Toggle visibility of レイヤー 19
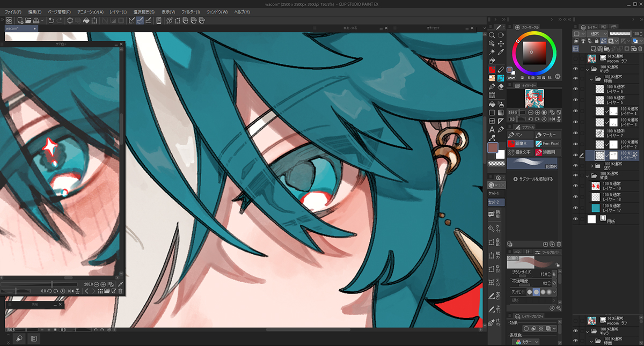 tap(575, 186)
